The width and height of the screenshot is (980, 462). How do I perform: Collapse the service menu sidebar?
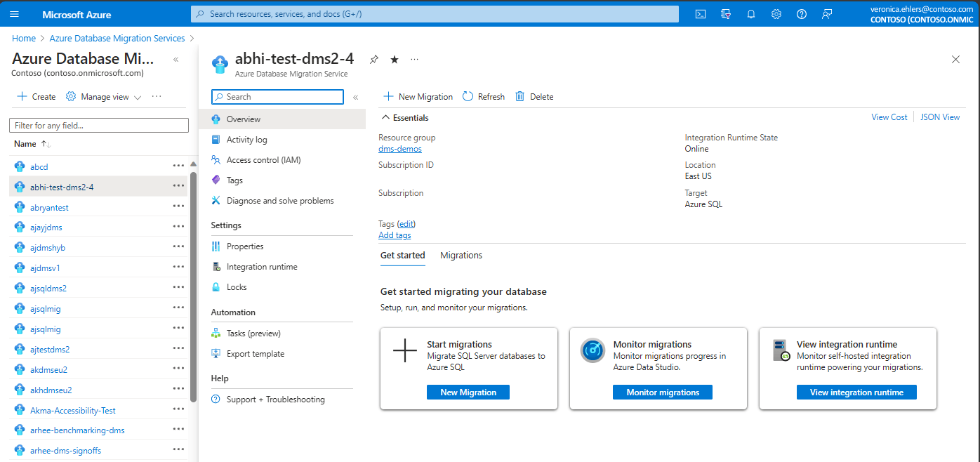356,96
